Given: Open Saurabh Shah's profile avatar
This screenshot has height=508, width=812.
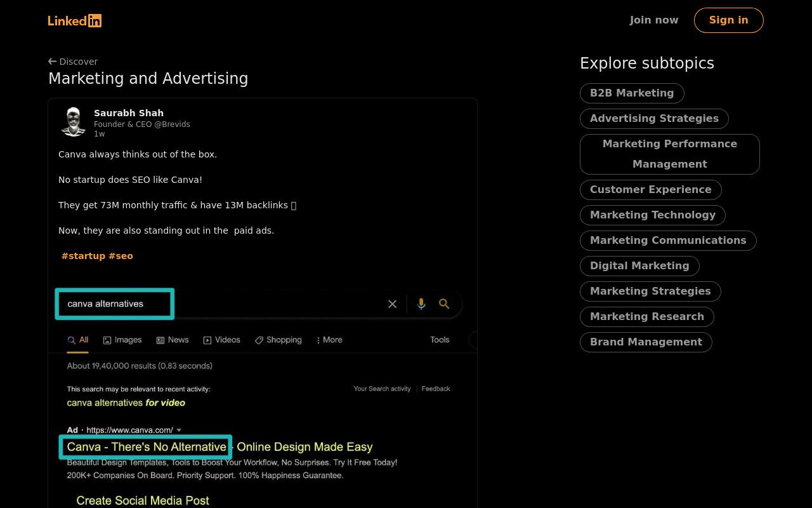Looking at the screenshot, I should coord(74,121).
